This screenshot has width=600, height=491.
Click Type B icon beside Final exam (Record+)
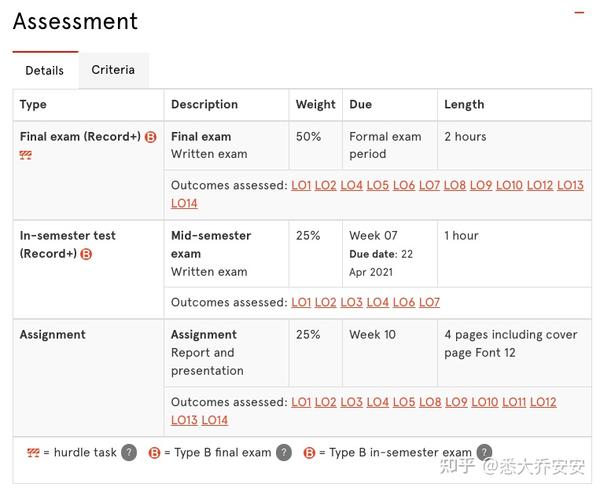(x=151, y=137)
